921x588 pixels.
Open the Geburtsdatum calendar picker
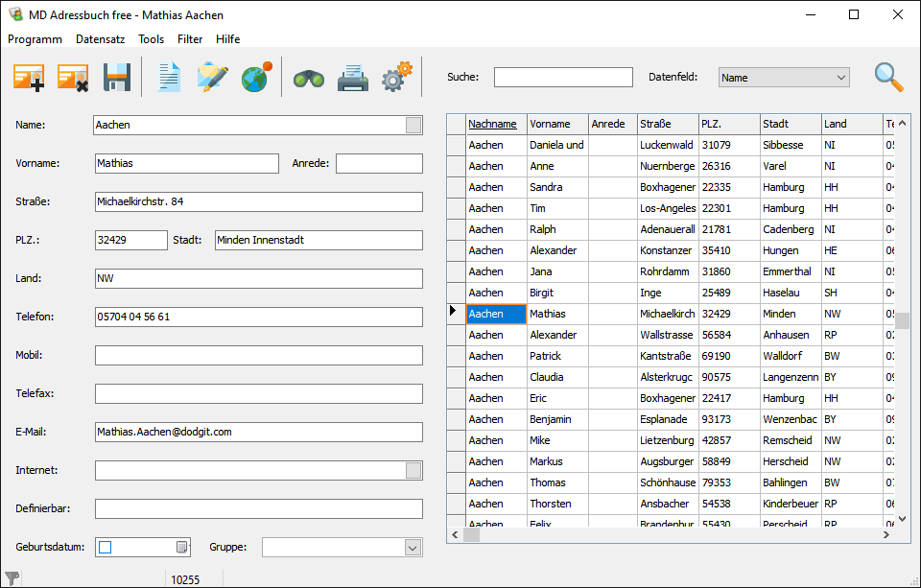181,547
